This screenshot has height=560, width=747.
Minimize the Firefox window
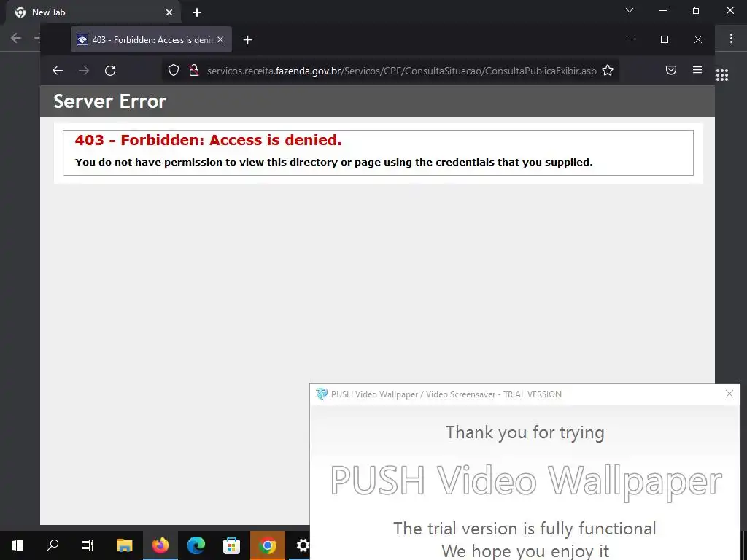631,39
